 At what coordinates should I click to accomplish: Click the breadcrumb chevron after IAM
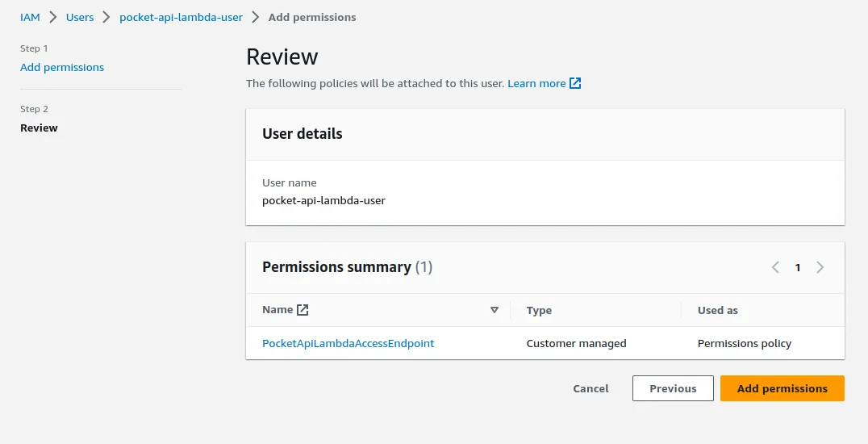click(x=53, y=17)
